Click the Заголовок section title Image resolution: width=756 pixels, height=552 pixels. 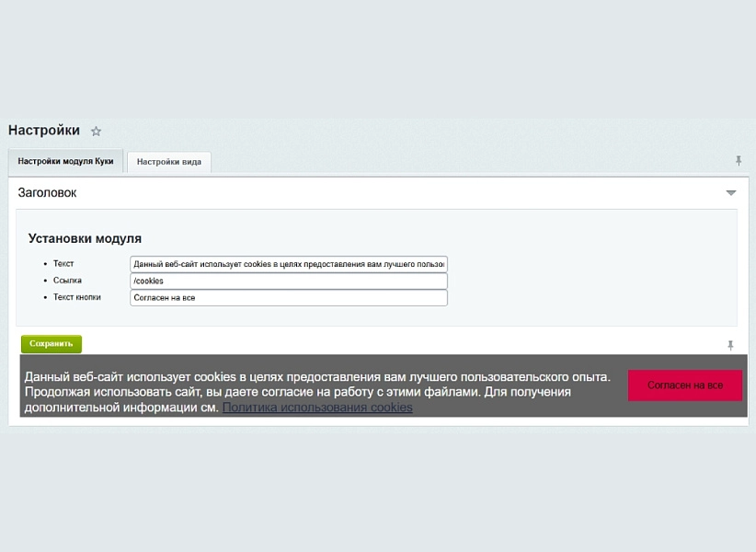click(47, 193)
